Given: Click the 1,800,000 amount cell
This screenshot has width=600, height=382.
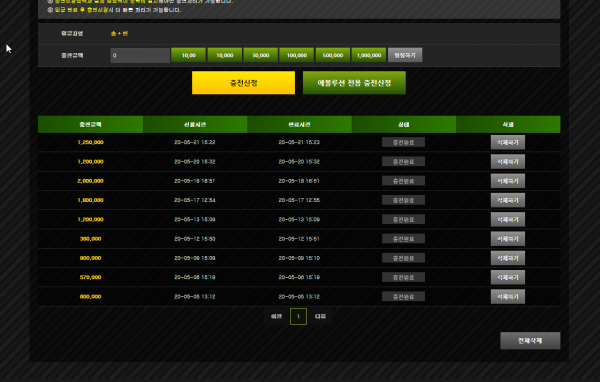Looking at the screenshot, I should pos(90,200).
